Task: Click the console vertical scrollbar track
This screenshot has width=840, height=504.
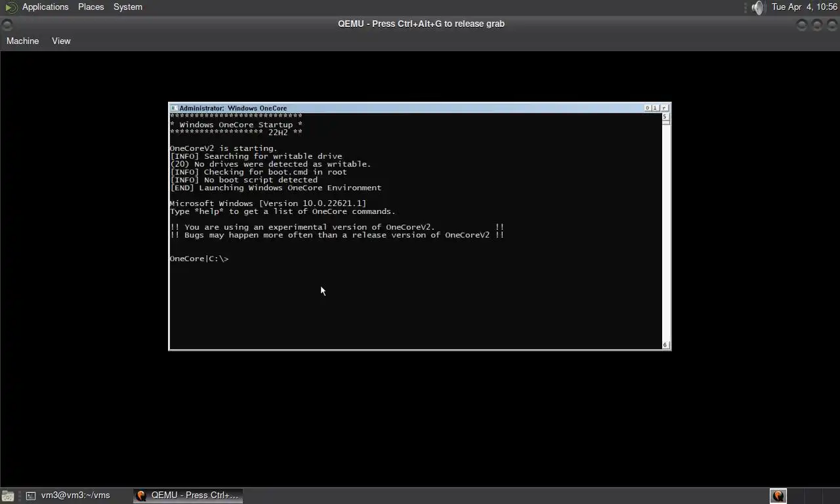Action: [x=665, y=231]
